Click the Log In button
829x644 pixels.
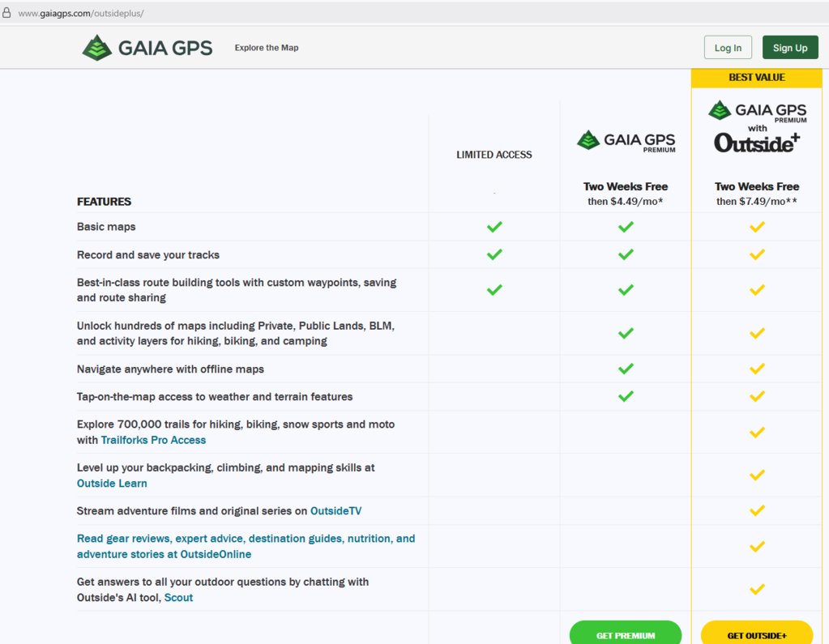click(x=728, y=48)
